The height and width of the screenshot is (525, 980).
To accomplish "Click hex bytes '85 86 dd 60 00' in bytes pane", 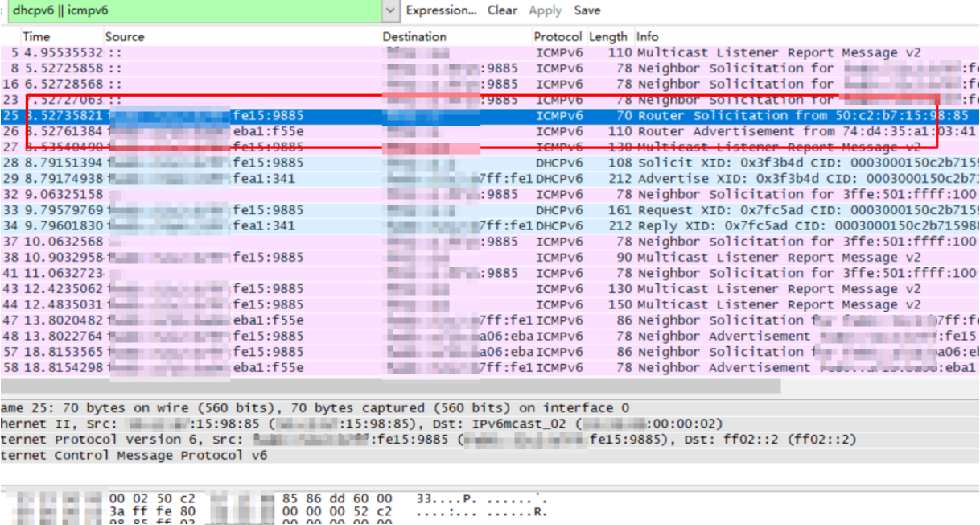I will tap(338, 498).
